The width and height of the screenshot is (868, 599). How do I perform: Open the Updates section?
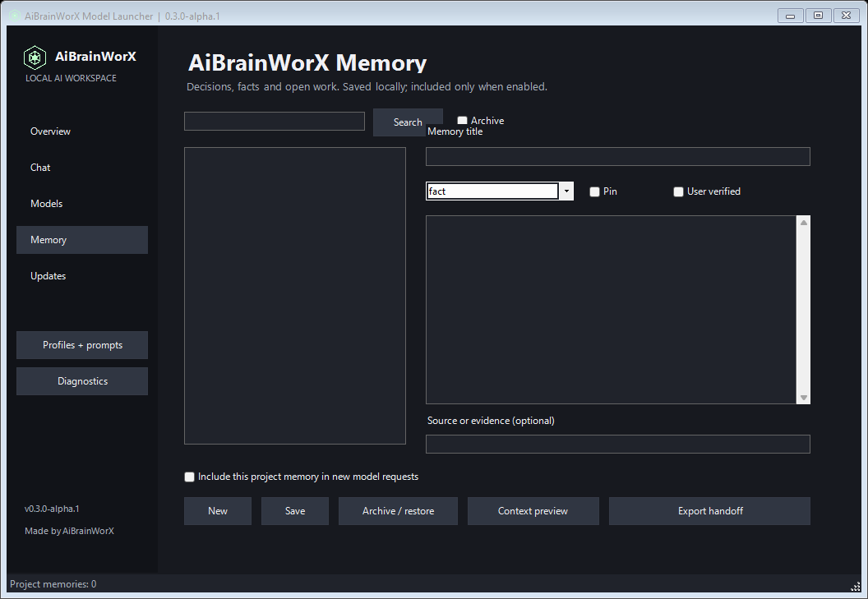click(x=82, y=276)
